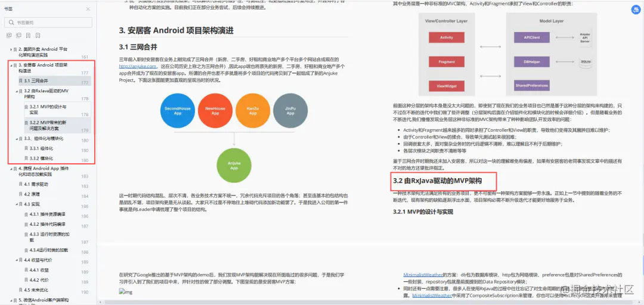Jump to bookmark 4.4.1 收益

click(x=39, y=270)
